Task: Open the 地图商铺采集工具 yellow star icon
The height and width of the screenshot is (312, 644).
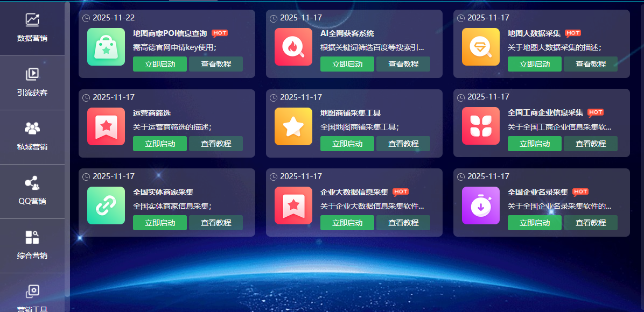Action: pos(293,126)
